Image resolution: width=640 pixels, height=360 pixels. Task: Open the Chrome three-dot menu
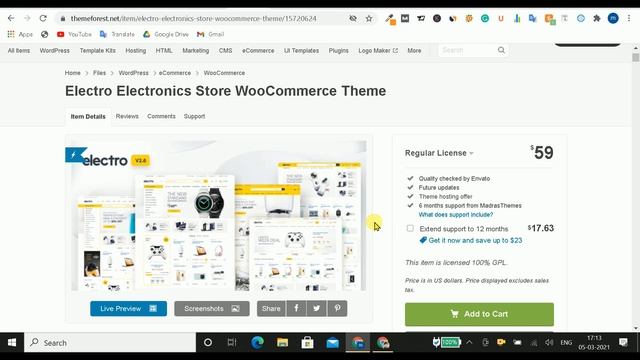[629, 18]
